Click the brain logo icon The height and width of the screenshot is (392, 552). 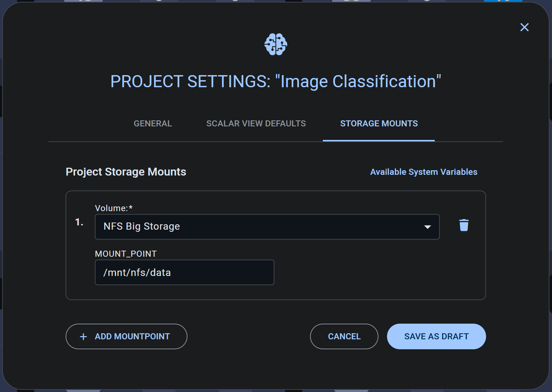point(276,44)
